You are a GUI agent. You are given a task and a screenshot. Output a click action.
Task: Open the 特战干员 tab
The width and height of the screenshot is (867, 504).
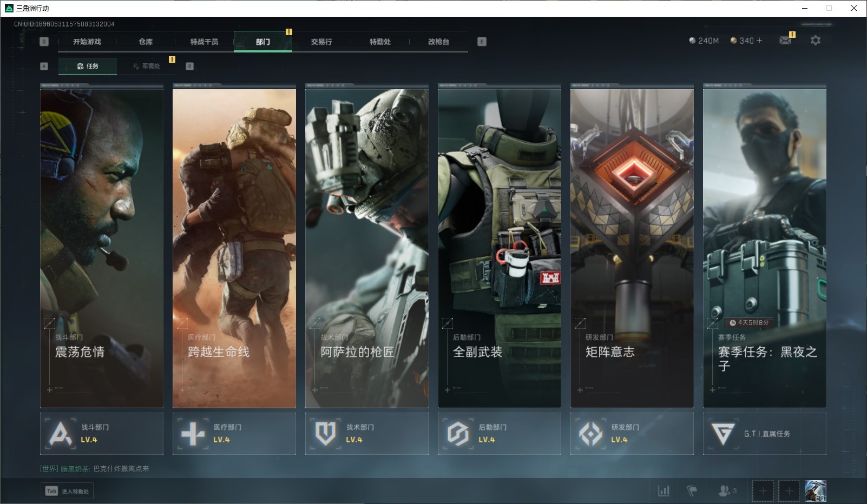coord(204,42)
